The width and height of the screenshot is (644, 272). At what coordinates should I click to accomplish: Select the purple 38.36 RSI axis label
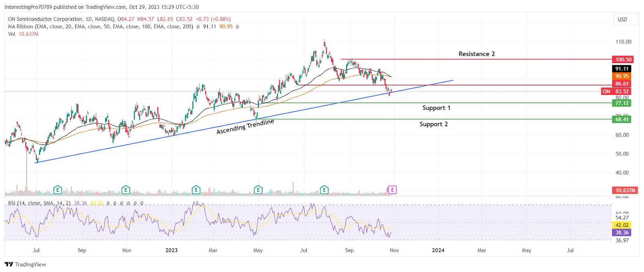click(622, 233)
